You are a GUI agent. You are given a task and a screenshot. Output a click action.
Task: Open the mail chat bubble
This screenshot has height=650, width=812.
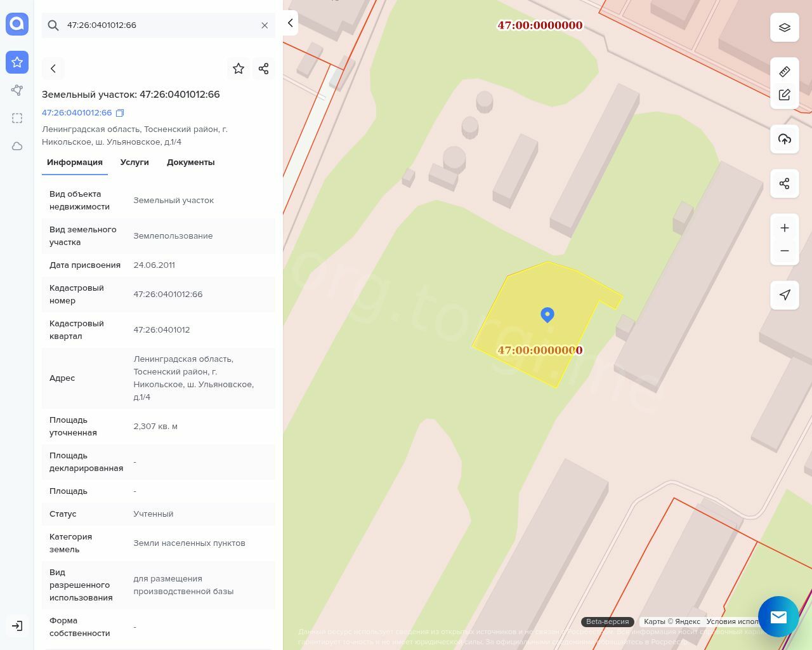778,616
